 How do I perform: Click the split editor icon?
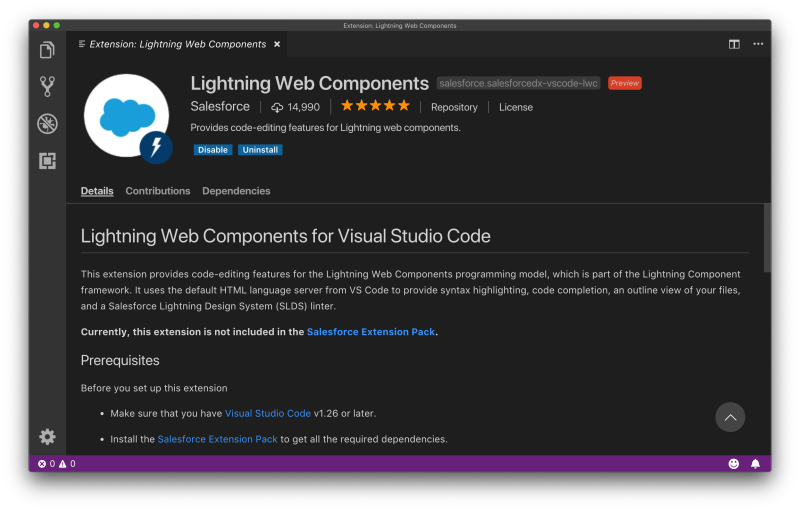pos(734,44)
